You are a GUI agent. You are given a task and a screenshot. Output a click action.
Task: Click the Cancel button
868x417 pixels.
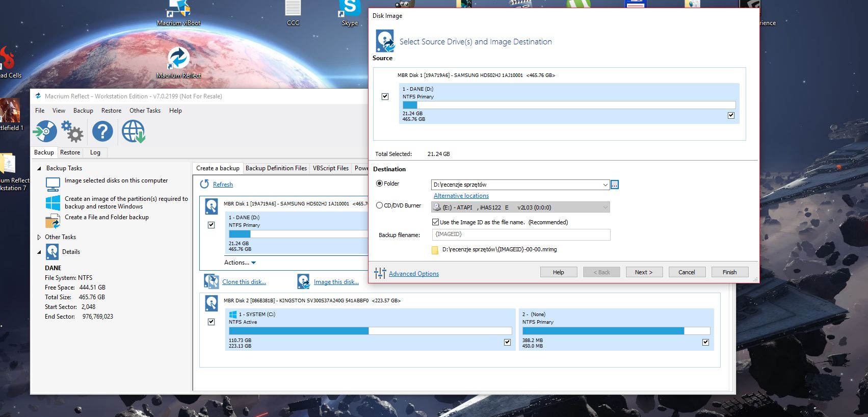[x=687, y=272]
